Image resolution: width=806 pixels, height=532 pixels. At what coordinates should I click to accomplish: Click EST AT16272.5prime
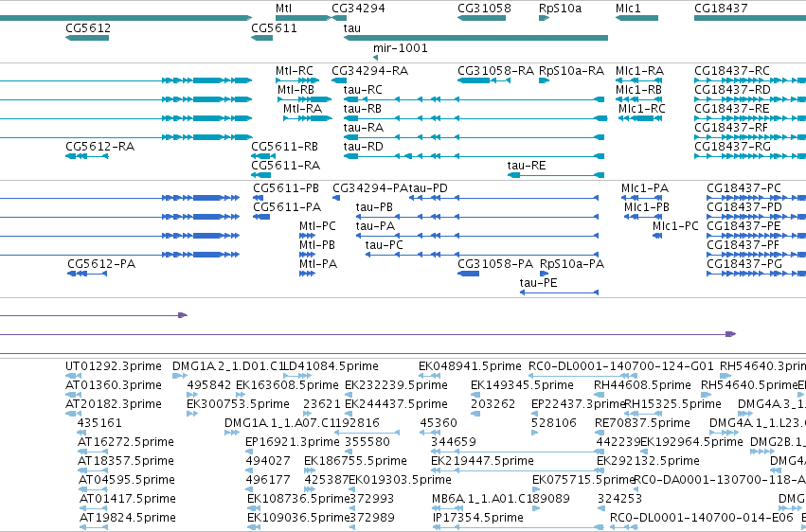[x=125, y=442]
